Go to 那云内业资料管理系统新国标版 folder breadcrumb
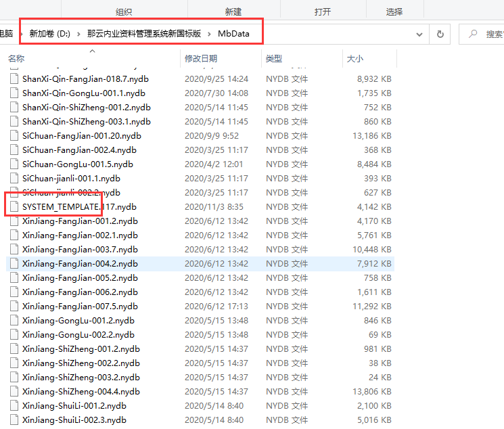The height and width of the screenshot is (429, 504). tap(144, 34)
